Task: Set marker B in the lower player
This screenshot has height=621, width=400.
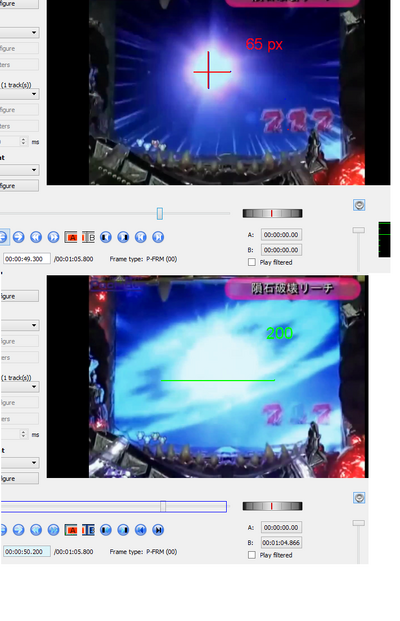Action: (88, 530)
